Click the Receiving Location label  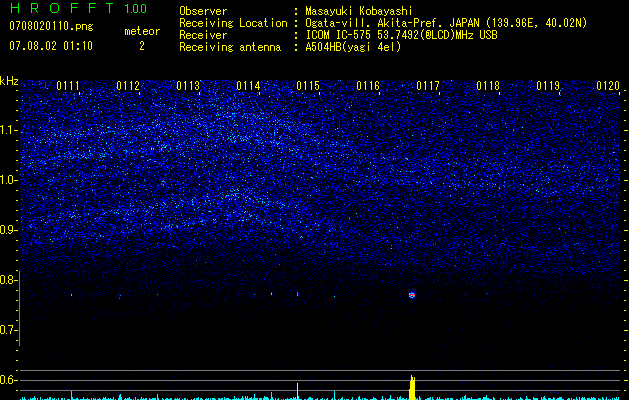point(233,23)
